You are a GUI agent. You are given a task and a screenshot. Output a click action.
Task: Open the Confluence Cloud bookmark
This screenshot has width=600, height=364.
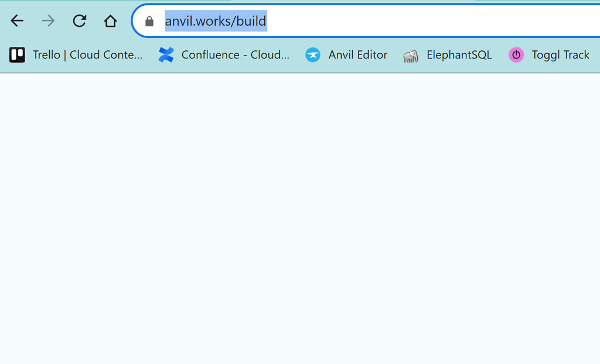[234, 54]
